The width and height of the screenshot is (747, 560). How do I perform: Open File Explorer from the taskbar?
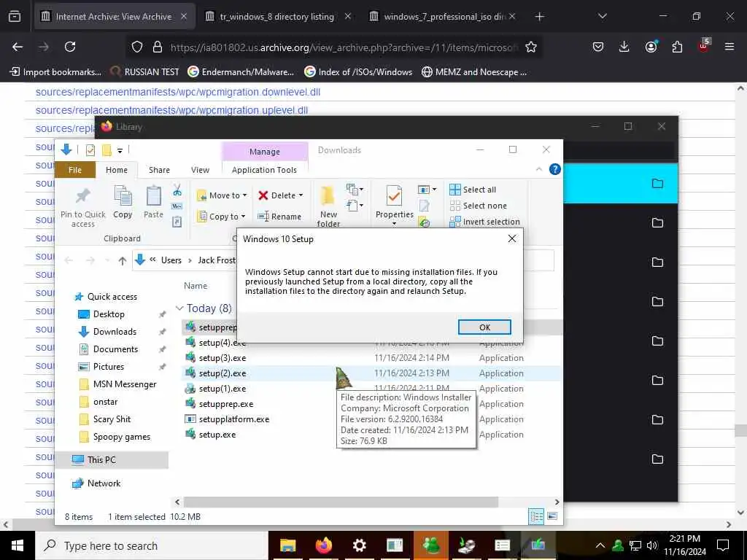[x=287, y=545]
